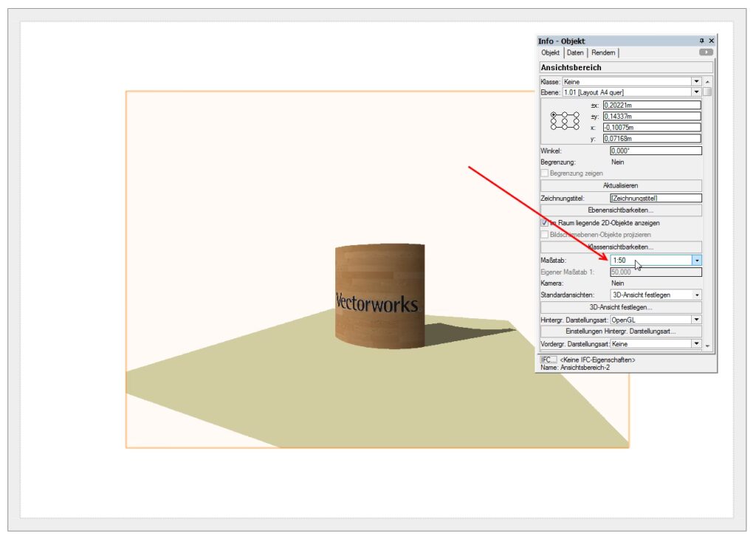The width and height of the screenshot is (756, 536).
Task: Open the Standardansichten dropdown
Action: [696, 295]
